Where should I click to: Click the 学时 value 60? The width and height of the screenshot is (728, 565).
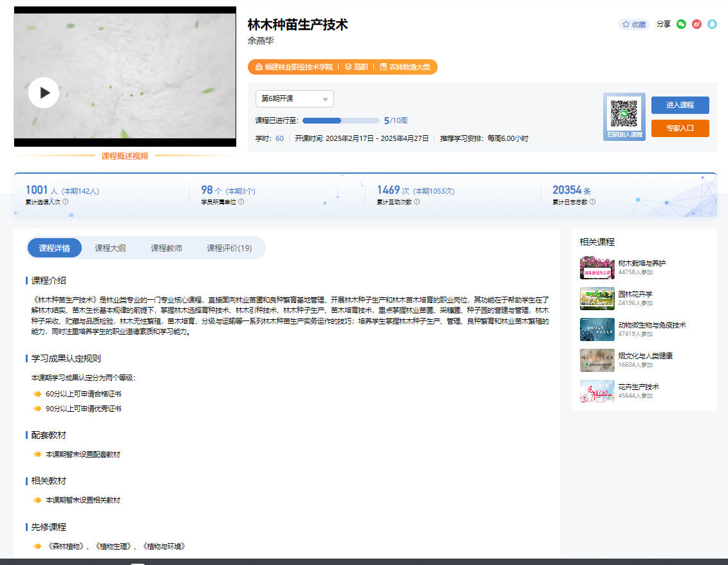point(279,139)
